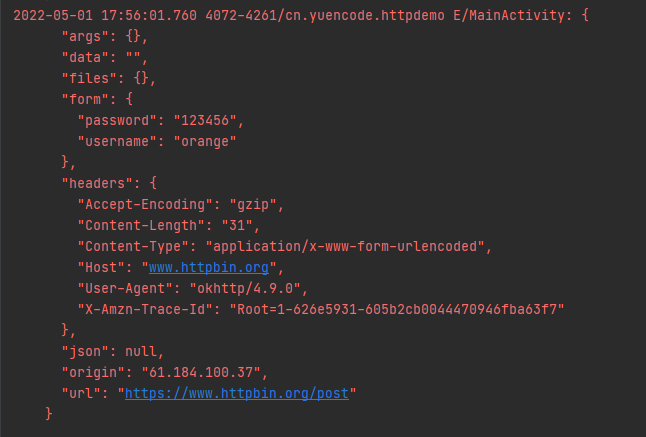Click the log timestamp 2022-05-01 17:56:01.760

(x=105, y=16)
